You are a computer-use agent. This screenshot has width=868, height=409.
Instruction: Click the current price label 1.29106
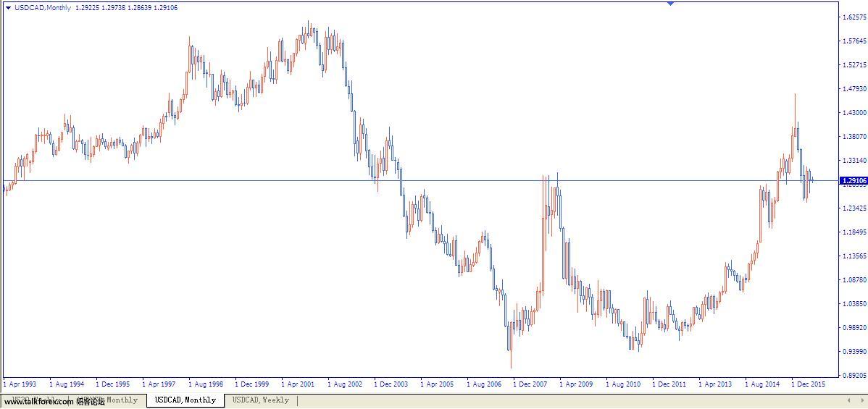pos(853,180)
